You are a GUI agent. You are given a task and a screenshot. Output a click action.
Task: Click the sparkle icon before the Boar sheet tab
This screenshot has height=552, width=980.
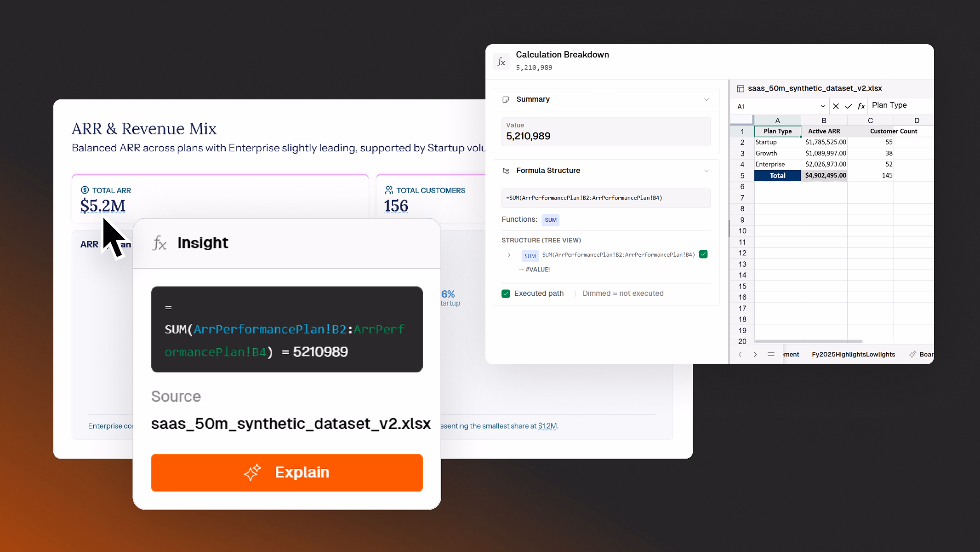pyautogui.click(x=912, y=354)
